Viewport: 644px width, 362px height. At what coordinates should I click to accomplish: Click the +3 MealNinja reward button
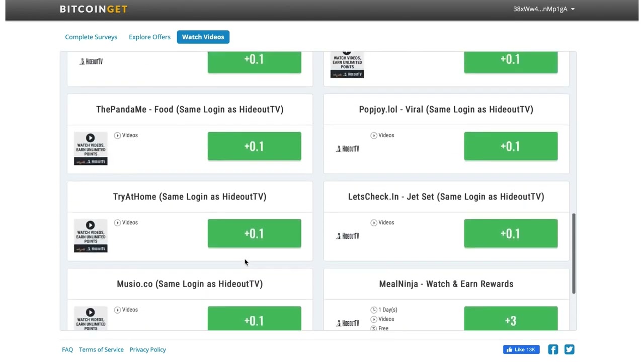pyautogui.click(x=511, y=319)
